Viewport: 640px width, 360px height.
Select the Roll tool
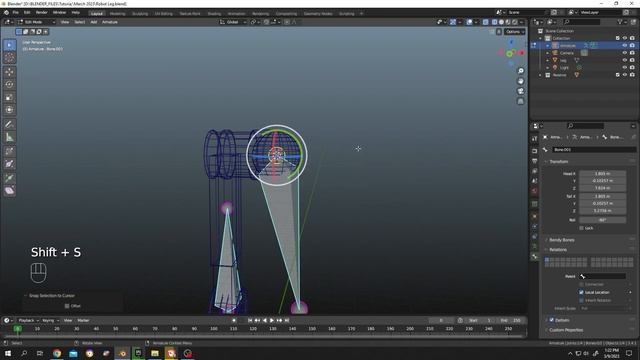tap(9, 151)
